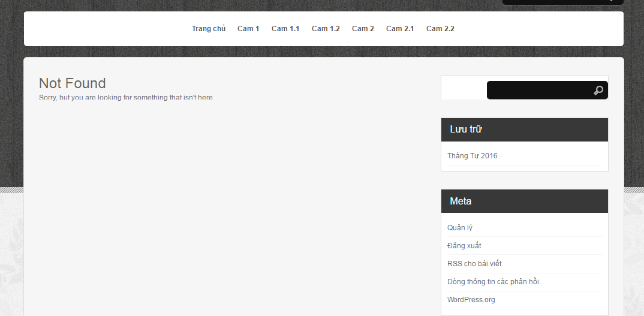The image size is (644, 316).
Task: Click Cam 2.2 in the navigation
Action: pos(440,29)
